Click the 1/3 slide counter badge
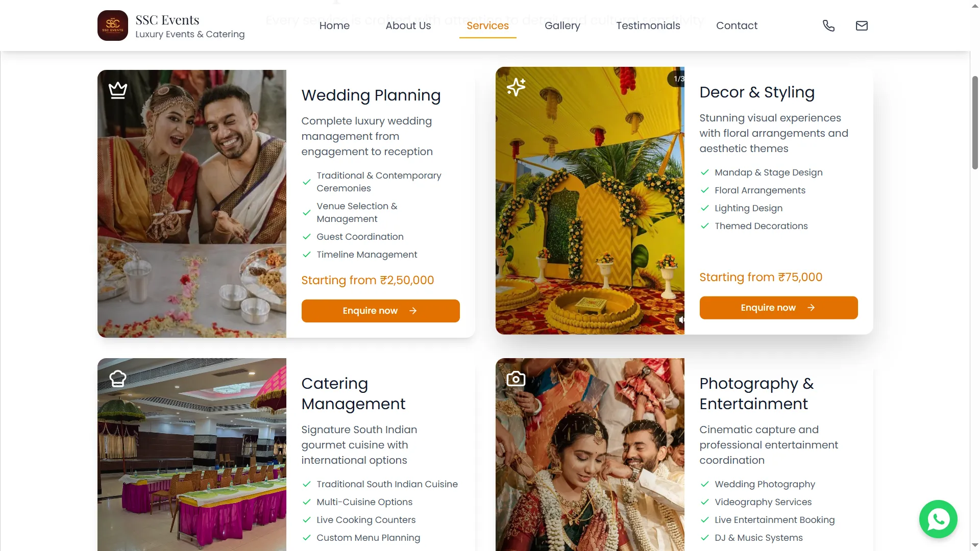 (x=677, y=79)
